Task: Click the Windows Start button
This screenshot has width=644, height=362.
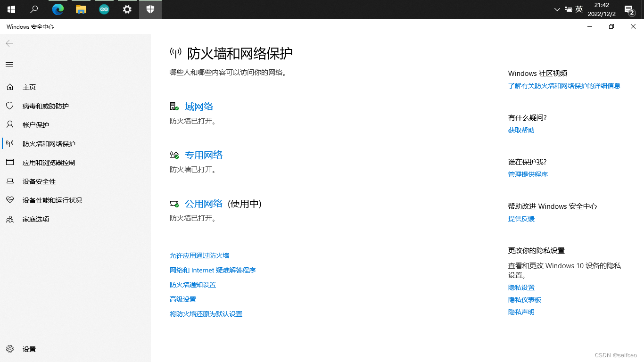Action: pos(11,9)
